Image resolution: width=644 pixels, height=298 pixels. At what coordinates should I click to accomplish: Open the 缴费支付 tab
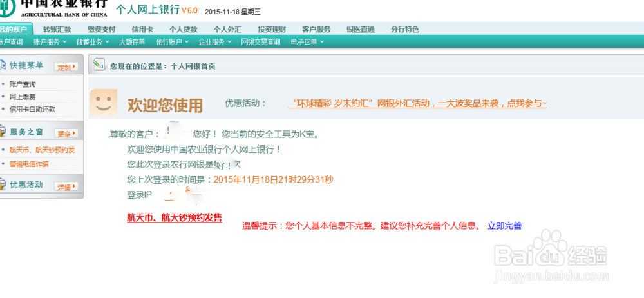tap(102, 29)
